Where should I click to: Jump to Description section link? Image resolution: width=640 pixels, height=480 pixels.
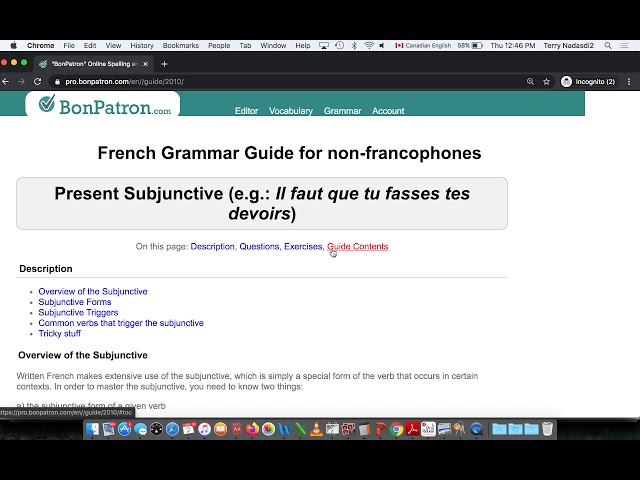pos(212,247)
